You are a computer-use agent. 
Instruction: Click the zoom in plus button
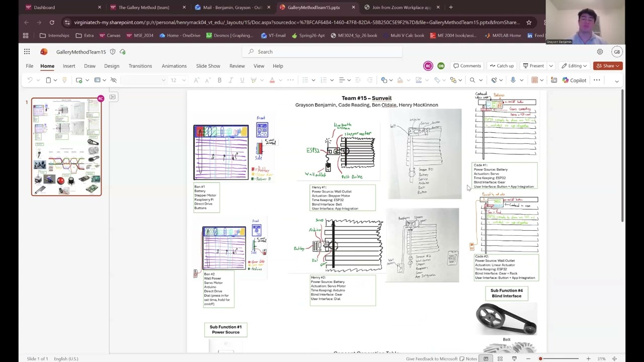[x=588, y=358]
